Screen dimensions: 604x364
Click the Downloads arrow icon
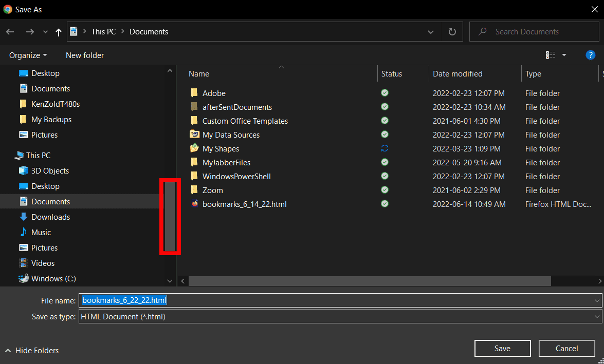pyautogui.click(x=24, y=217)
